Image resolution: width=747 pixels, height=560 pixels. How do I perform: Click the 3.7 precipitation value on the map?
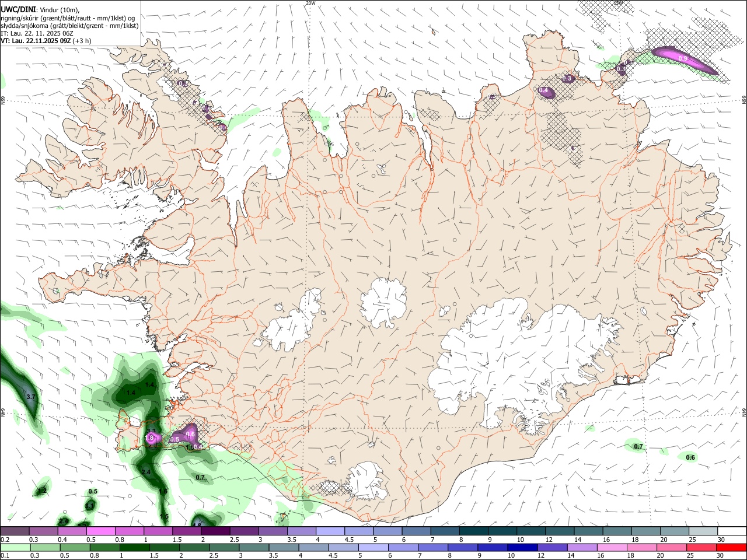point(32,397)
